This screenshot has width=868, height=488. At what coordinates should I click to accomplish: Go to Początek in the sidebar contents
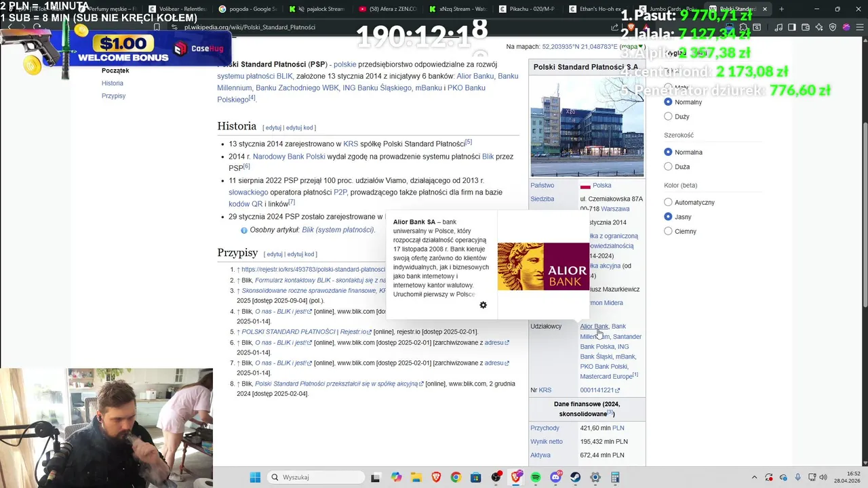coord(115,70)
